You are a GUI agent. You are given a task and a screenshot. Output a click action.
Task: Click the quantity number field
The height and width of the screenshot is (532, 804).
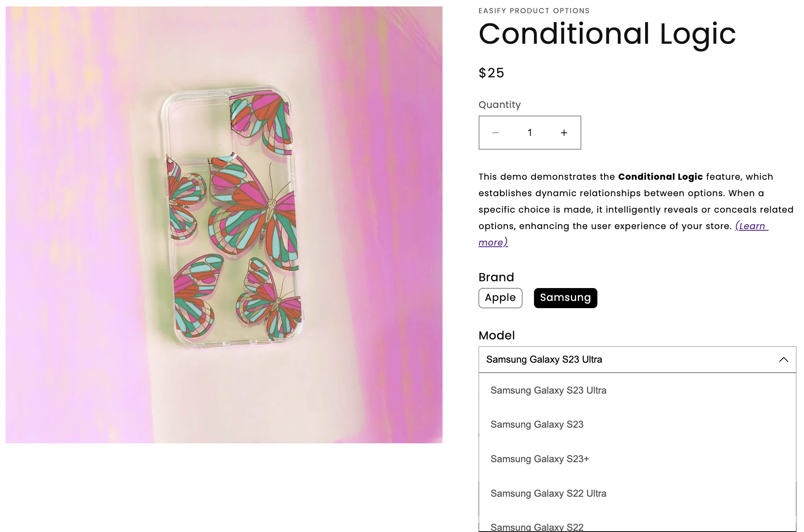coord(530,133)
